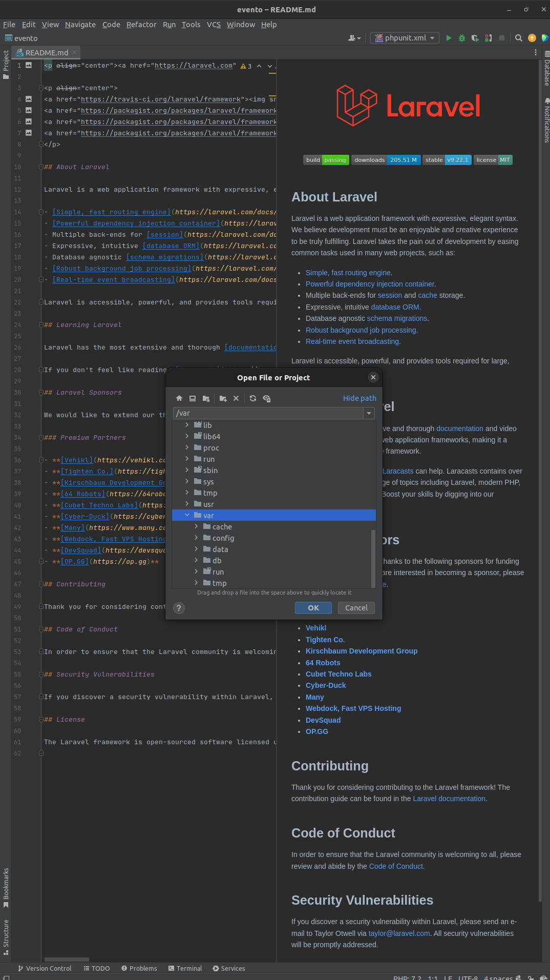Expand the proc folder in the tree
This screenshot has width=550, height=980.
coord(187,447)
